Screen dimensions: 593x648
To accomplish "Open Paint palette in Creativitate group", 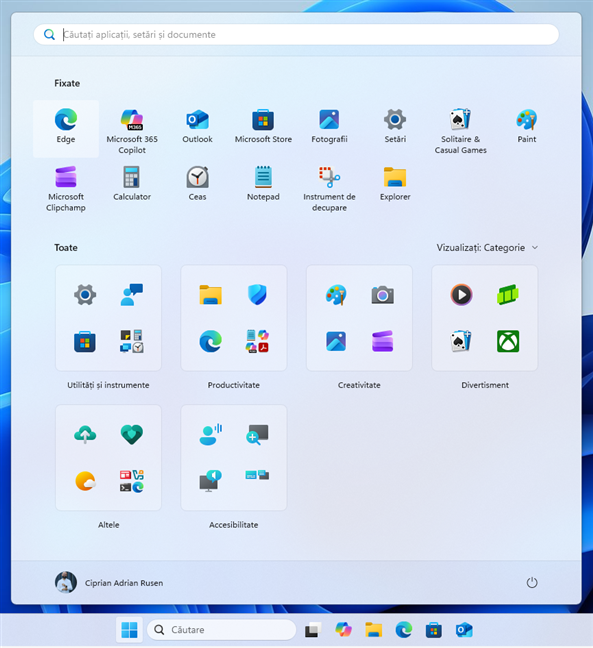I will 336,295.
